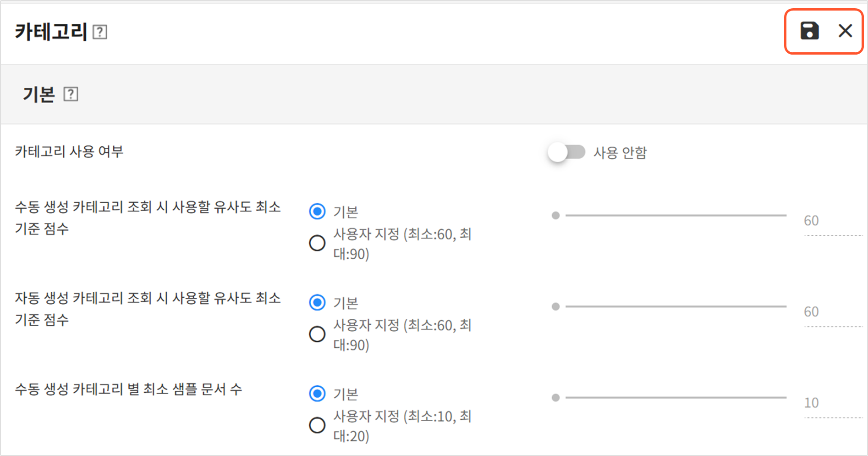This screenshot has width=868, height=456.
Task: Open help icon next to 기본 heading
Action: [x=71, y=94]
